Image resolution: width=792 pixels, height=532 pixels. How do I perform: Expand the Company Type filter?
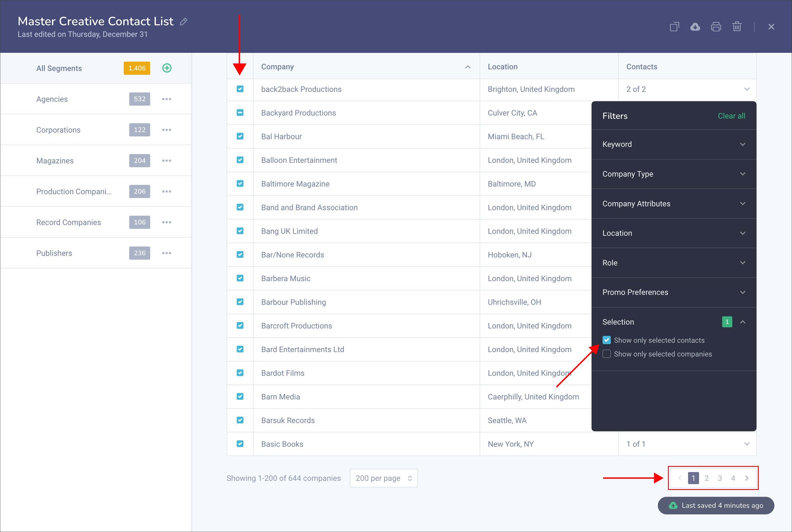[x=674, y=174]
